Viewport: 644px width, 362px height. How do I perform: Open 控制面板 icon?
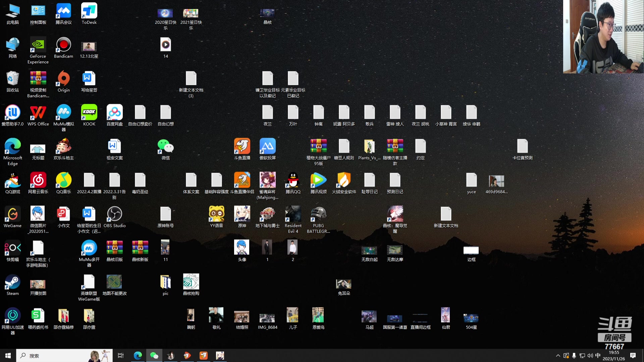[x=38, y=14]
